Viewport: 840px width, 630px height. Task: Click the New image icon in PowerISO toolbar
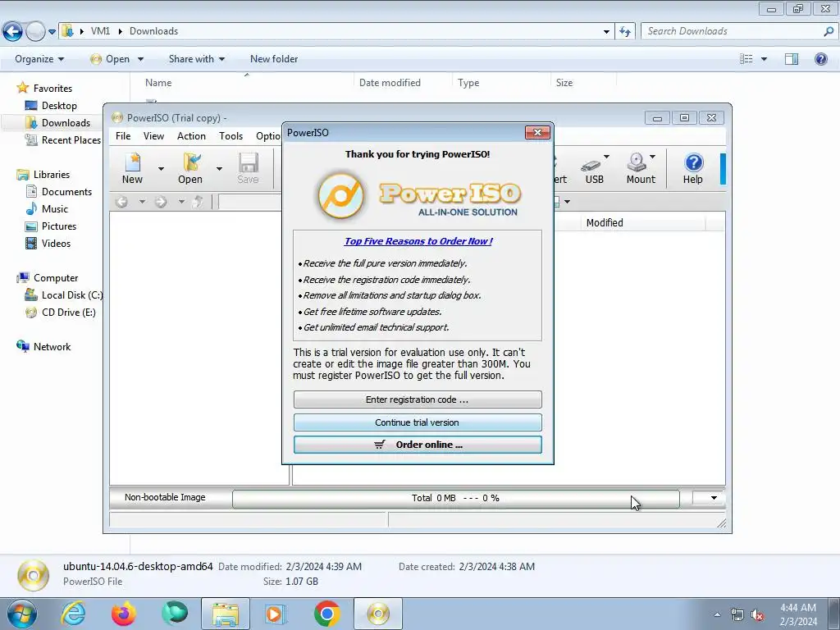tap(132, 162)
